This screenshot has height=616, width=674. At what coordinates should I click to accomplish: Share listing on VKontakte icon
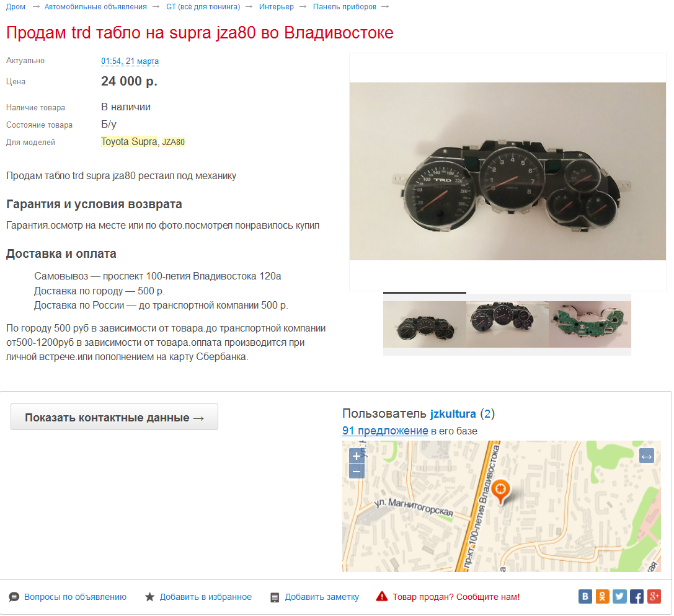(585, 596)
